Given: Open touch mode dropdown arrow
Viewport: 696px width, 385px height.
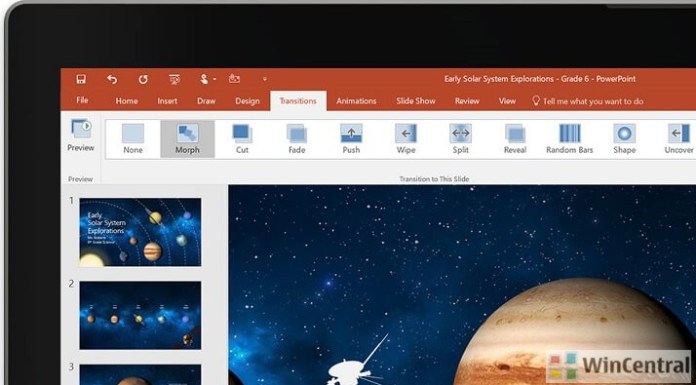Looking at the screenshot, I should (214, 79).
